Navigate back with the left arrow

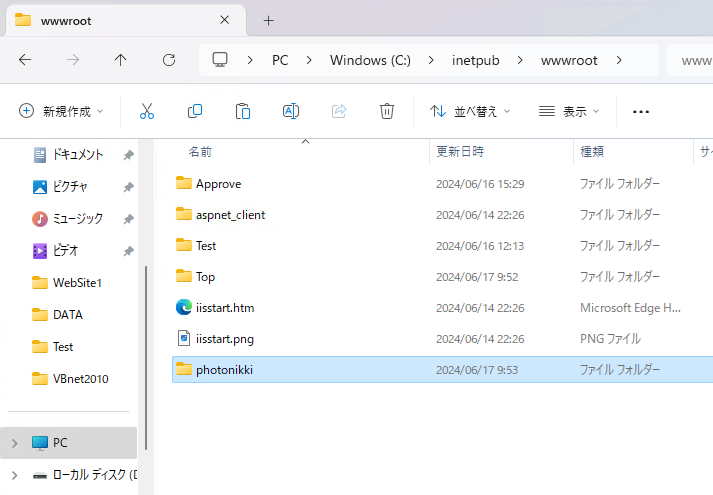[25, 60]
